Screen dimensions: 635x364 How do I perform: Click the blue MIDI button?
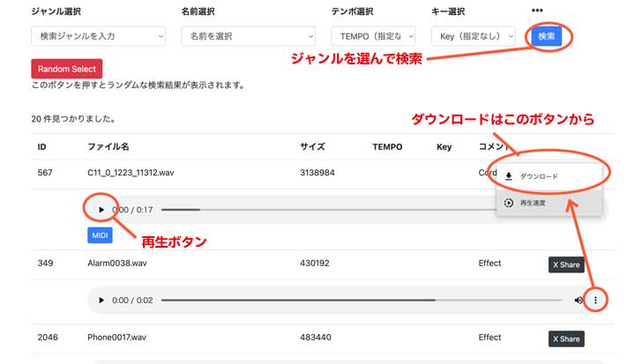101,235
